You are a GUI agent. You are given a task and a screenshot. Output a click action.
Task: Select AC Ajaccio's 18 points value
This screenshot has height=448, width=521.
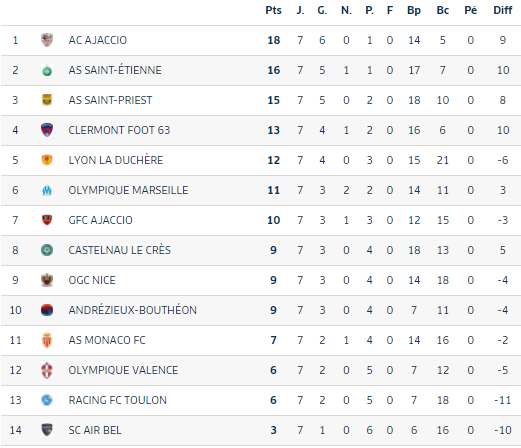(274, 40)
